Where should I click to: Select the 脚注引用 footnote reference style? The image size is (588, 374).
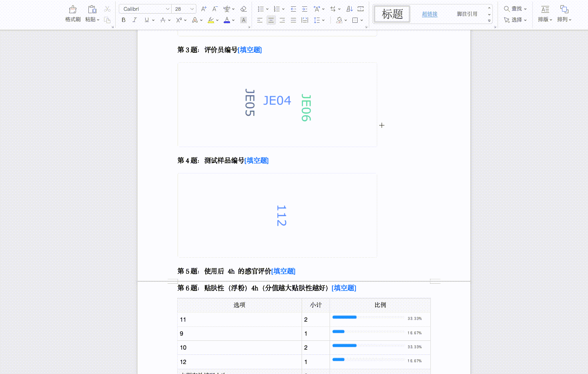(x=467, y=14)
